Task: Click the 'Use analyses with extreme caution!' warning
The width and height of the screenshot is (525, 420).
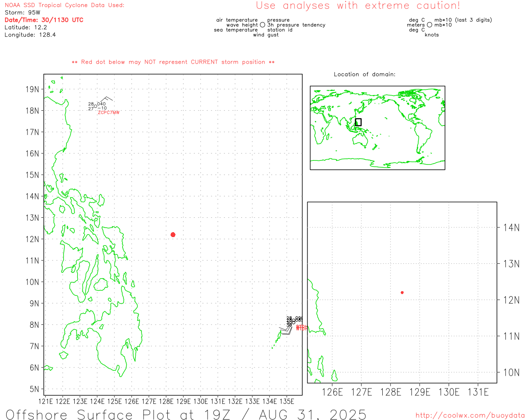Action: pyautogui.click(x=358, y=6)
